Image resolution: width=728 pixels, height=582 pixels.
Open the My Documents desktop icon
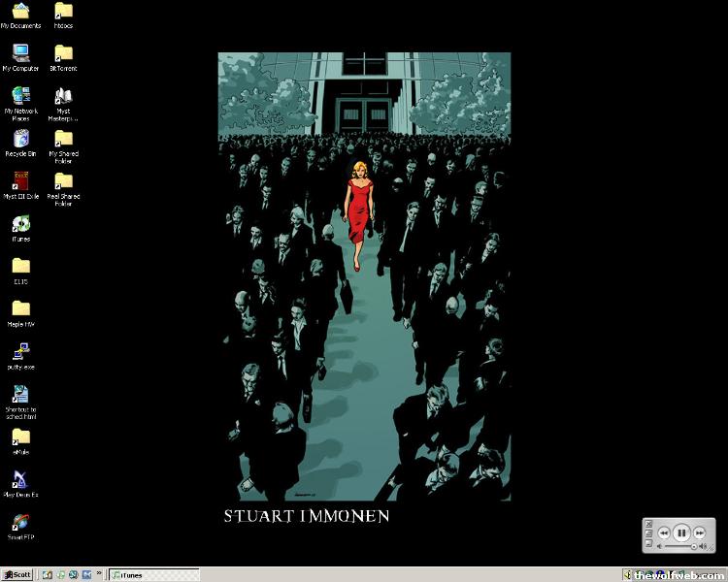20,12
